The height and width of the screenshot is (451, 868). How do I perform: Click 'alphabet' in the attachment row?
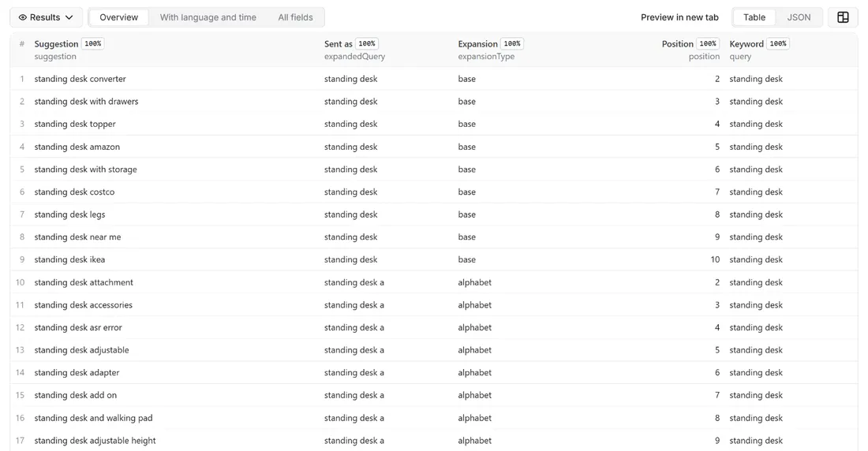474,282
